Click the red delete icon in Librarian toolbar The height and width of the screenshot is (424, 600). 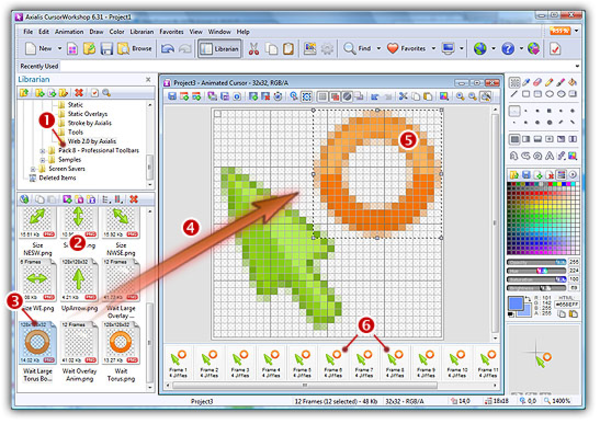79,92
